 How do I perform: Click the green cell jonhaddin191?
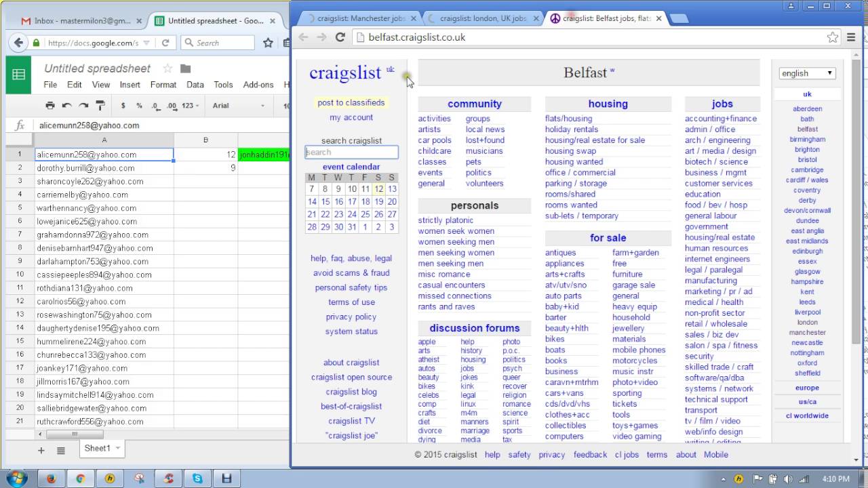pyautogui.click(x=263, y=155)
